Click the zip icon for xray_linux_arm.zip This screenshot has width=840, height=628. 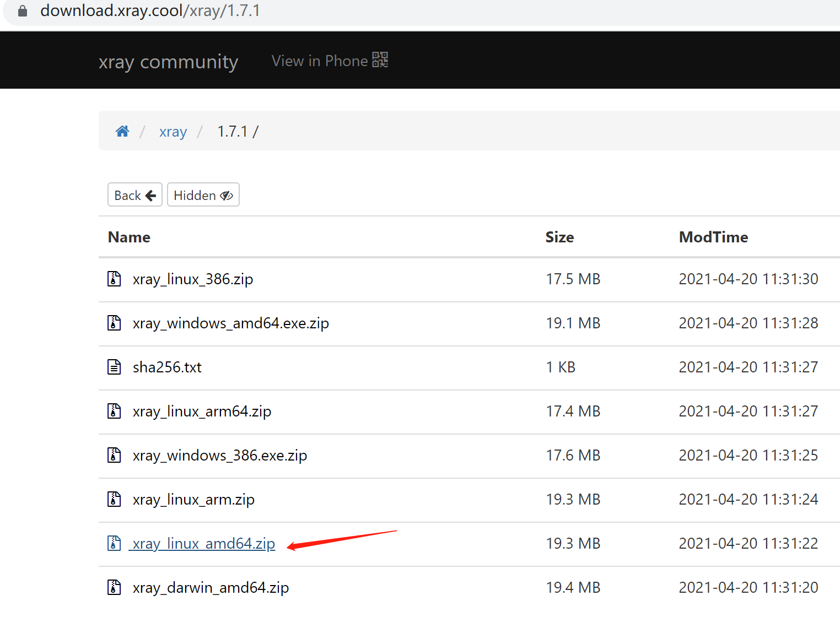point(114,499)
